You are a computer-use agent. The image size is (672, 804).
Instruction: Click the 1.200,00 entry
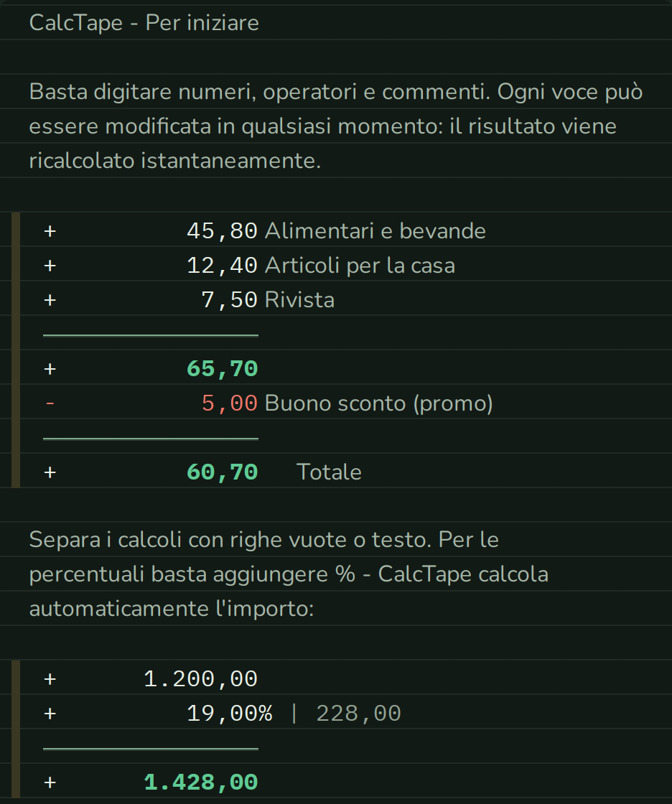point(200,679)
